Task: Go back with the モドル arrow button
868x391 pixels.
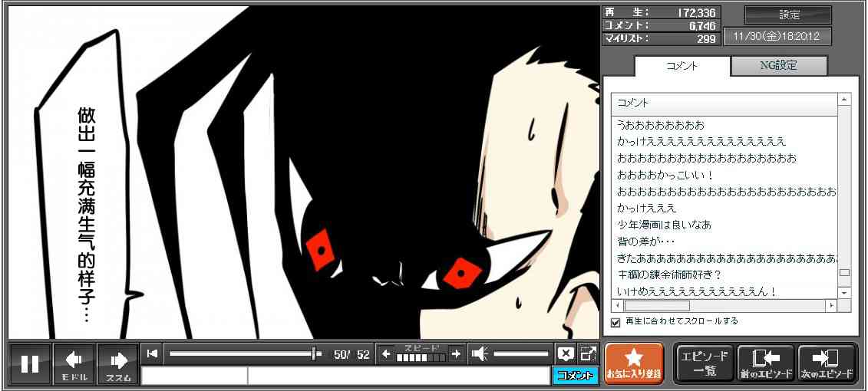Action: tap(74, 363)
